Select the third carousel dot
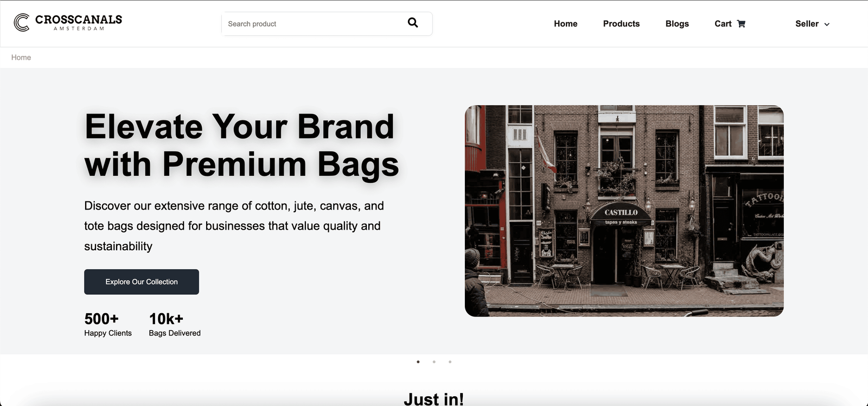The image size is (868, 406). [450, 361]
